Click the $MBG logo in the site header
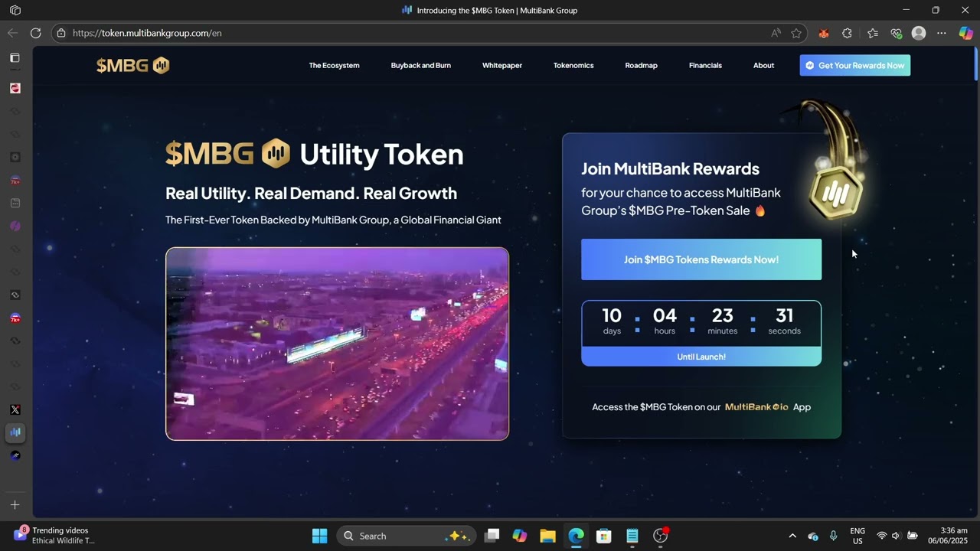Viewport: 980px width, 551px height. (132, 65)
